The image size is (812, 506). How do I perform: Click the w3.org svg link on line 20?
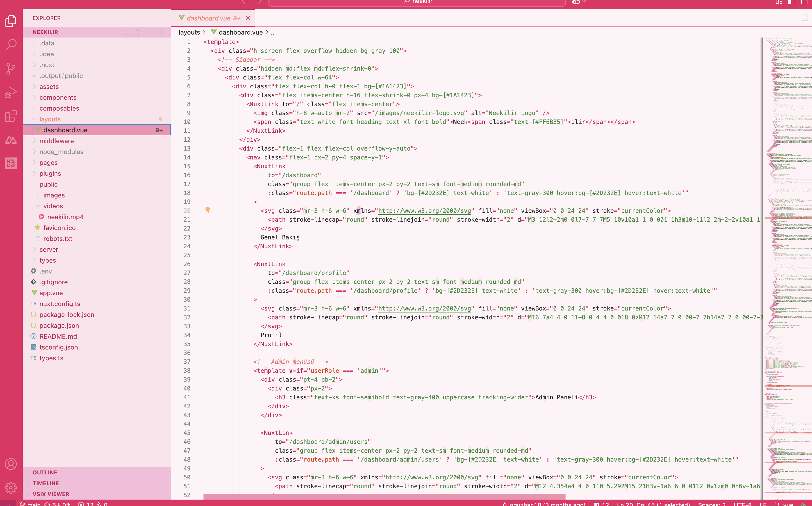(424, 211)
